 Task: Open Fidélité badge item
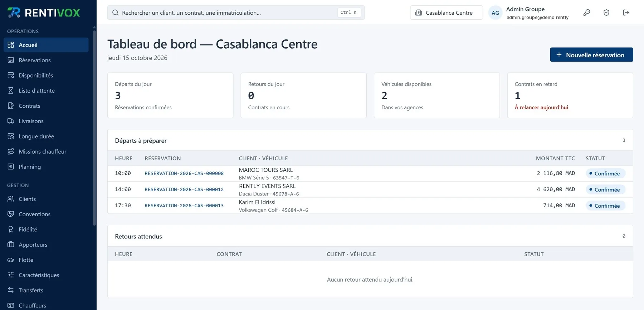pyautogui.click(x=46, y=229)
